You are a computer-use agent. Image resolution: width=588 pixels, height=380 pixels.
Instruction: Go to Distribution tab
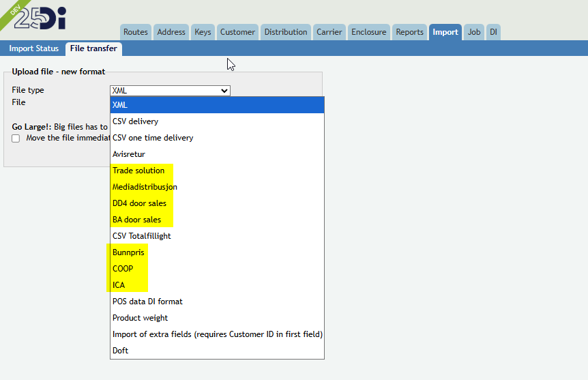286,32
